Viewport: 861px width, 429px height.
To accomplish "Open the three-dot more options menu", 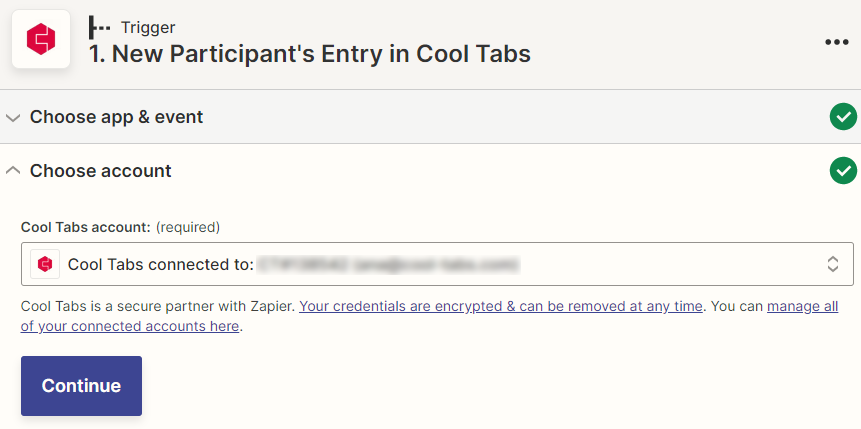I will coord(836,42).
